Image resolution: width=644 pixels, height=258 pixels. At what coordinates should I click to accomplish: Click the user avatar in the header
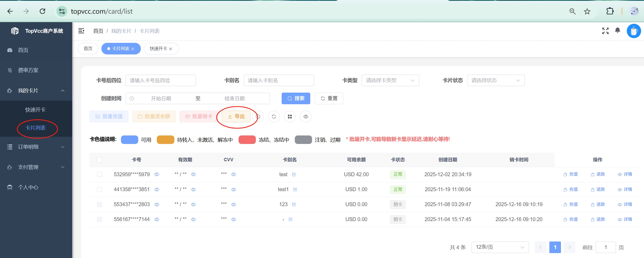(634, 31)
